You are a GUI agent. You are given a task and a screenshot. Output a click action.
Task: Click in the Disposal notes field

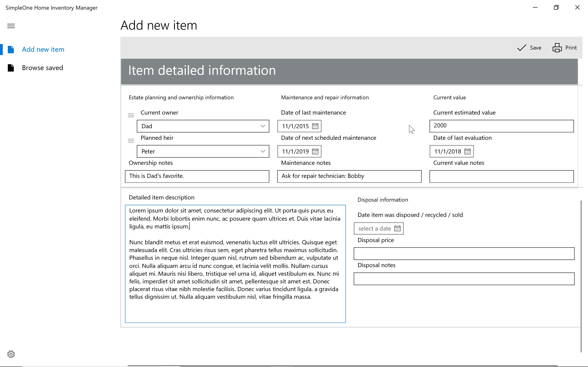pyautogui.click(x=464, y=279)
